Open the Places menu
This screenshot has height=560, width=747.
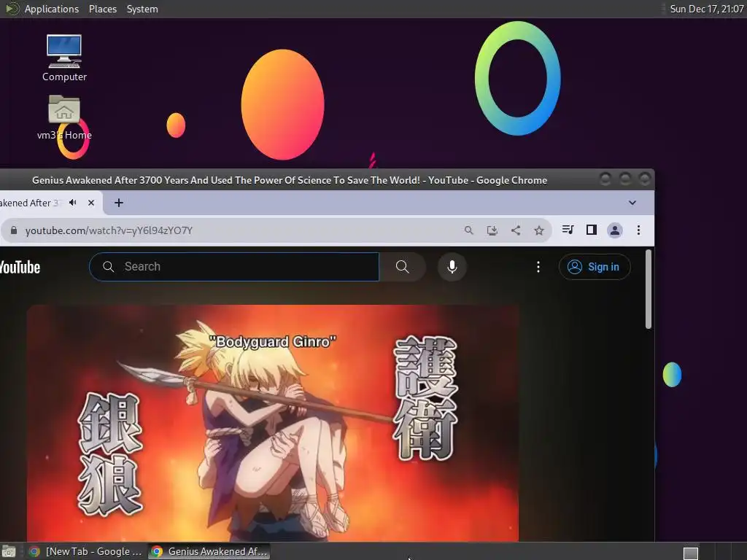[102, 9]
